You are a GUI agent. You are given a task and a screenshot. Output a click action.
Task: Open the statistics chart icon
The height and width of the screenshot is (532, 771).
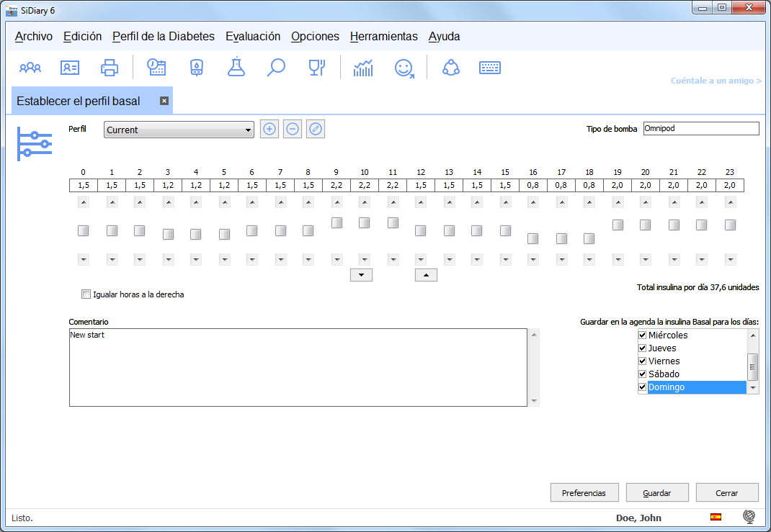(x=363, y=68)
